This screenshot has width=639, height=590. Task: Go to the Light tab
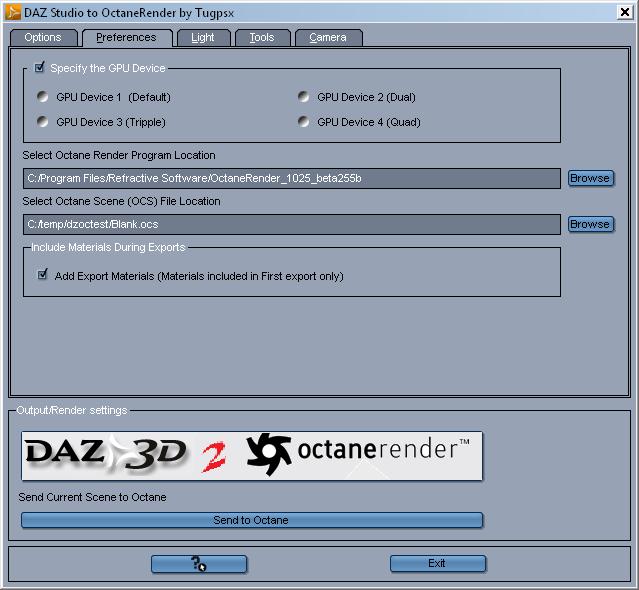pyautogui.click(x=204, y=38)
